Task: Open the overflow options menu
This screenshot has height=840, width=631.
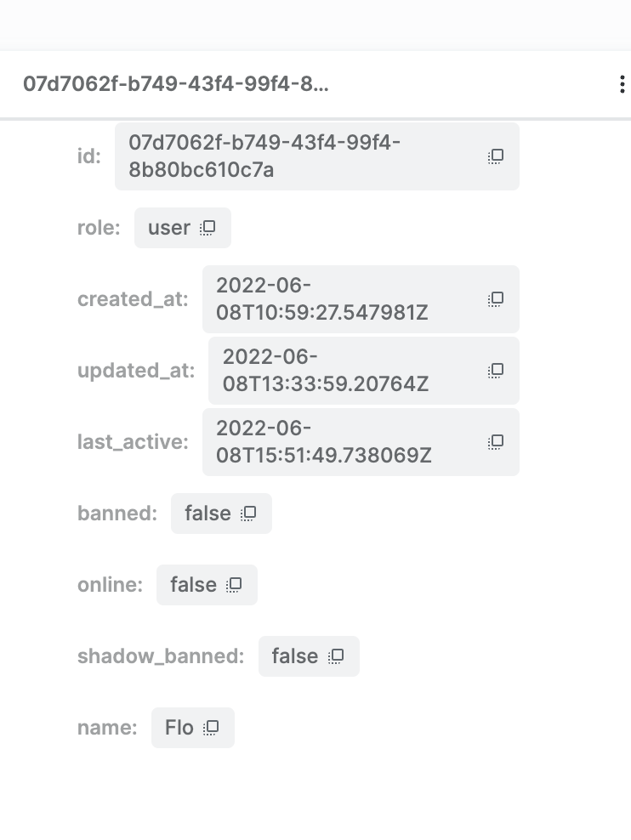Action: pyautogui.click(x=621, y=83)
